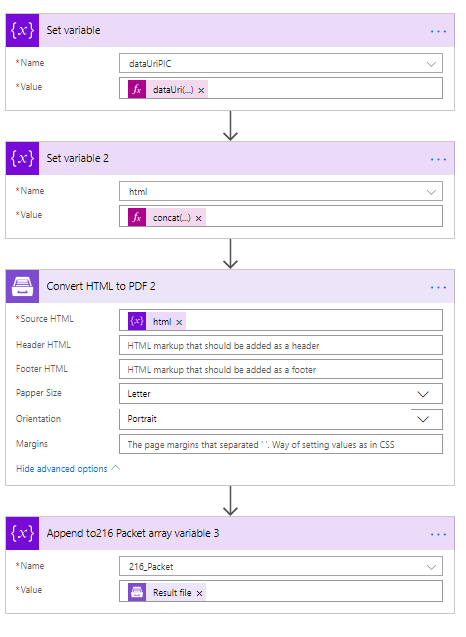Open Set variable ellipsis menu

click(x=438, y=31)
